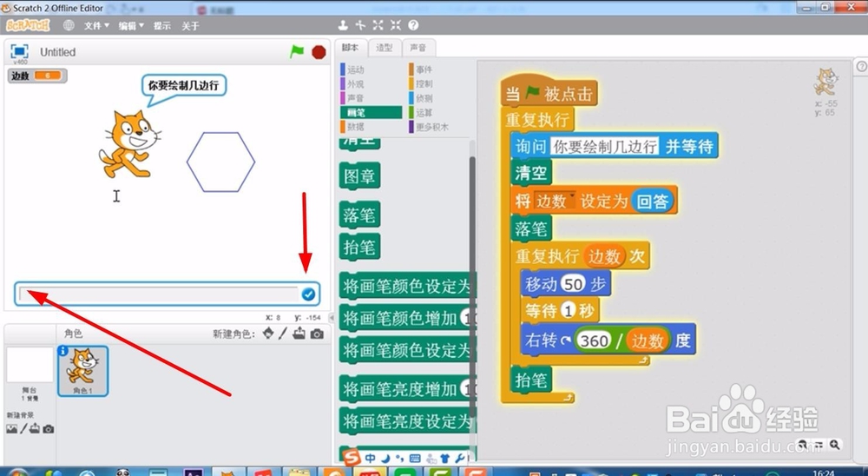
Task: Select the Delete scissors tool in the toolbar
Action: [360, 25]
